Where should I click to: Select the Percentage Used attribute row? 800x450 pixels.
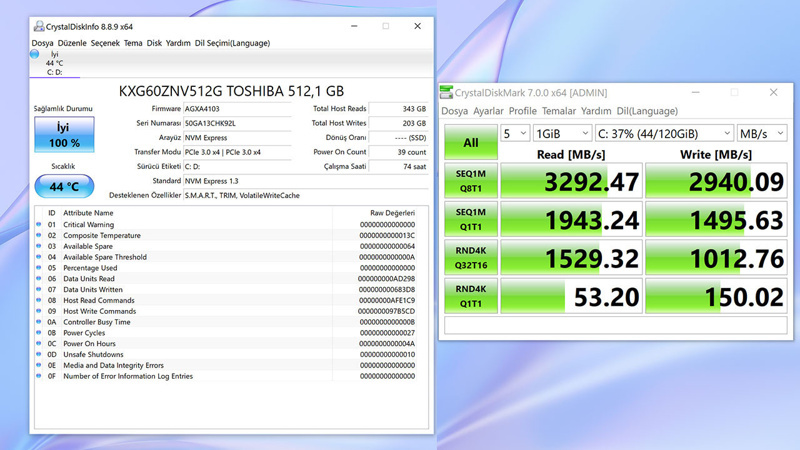click(x=226, y=268)
